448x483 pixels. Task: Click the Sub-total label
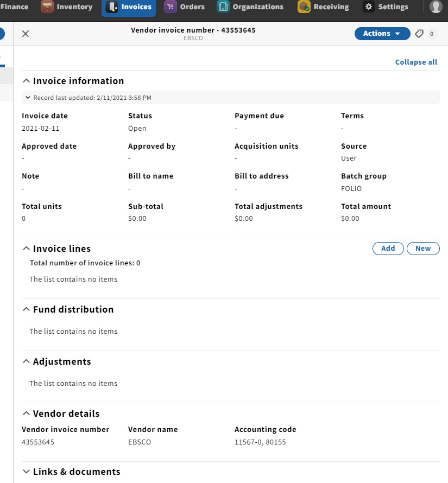click(x=146, y=206)
